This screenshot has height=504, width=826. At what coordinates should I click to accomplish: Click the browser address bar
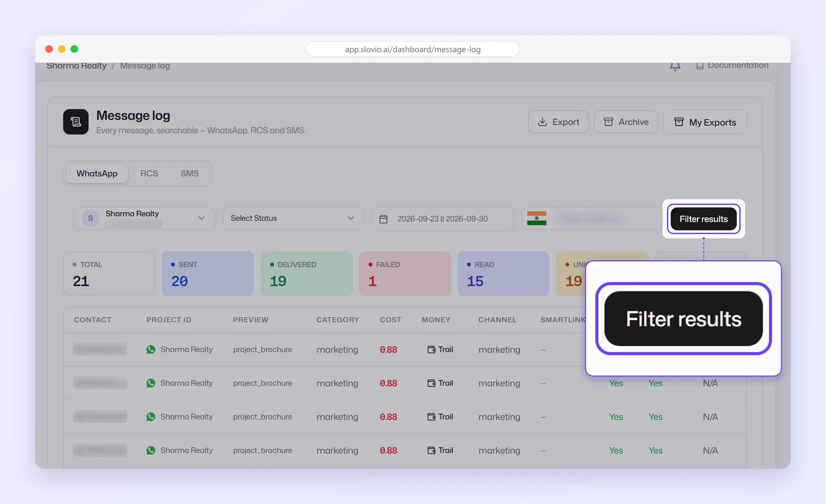tap(413, 50)
